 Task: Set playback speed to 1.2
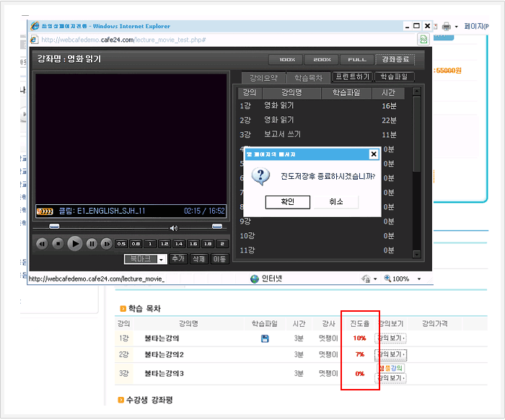[x=164, y=244]
